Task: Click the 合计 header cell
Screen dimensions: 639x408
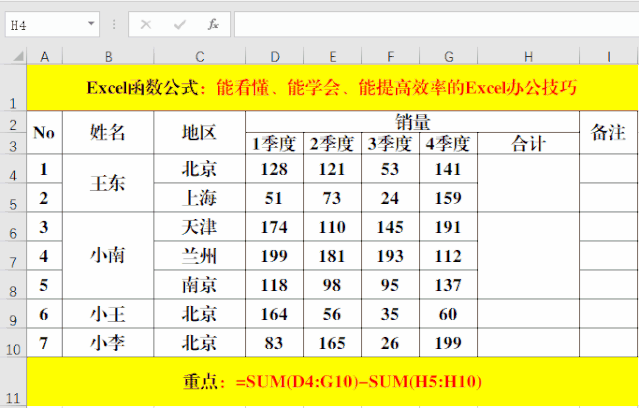Action: [x=528, y=143]
